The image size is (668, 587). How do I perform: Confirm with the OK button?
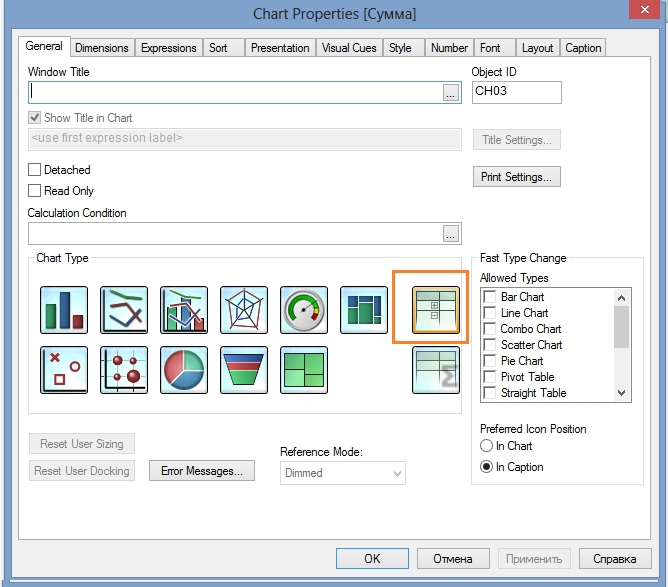click(x=372, y=558)
